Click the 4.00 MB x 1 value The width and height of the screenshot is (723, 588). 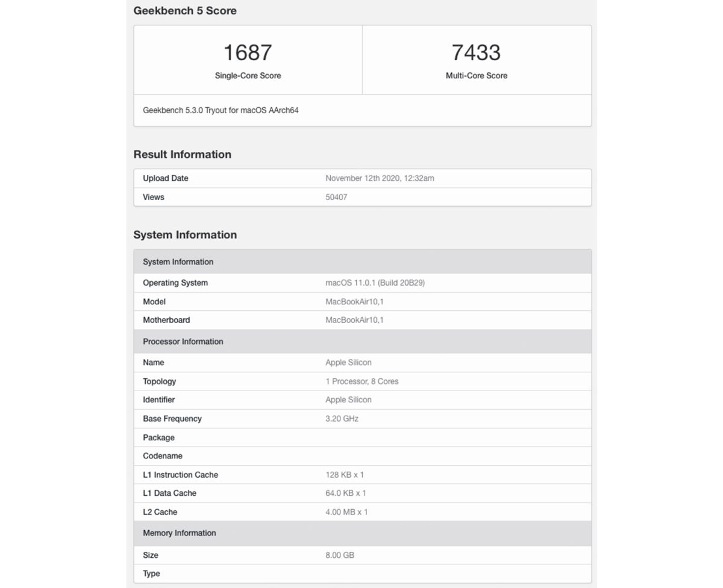coord(346,512)
